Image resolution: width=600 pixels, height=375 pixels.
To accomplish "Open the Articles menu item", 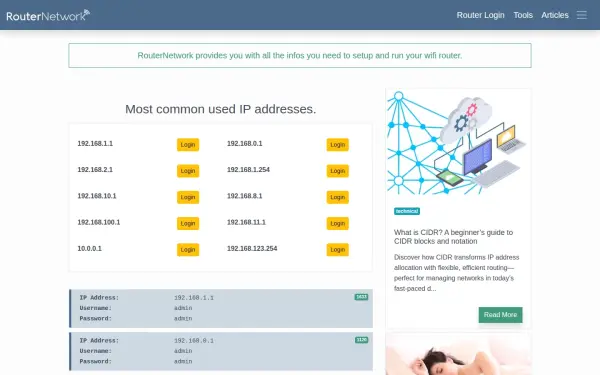I will pyautogui.click(x=554, y=15).
